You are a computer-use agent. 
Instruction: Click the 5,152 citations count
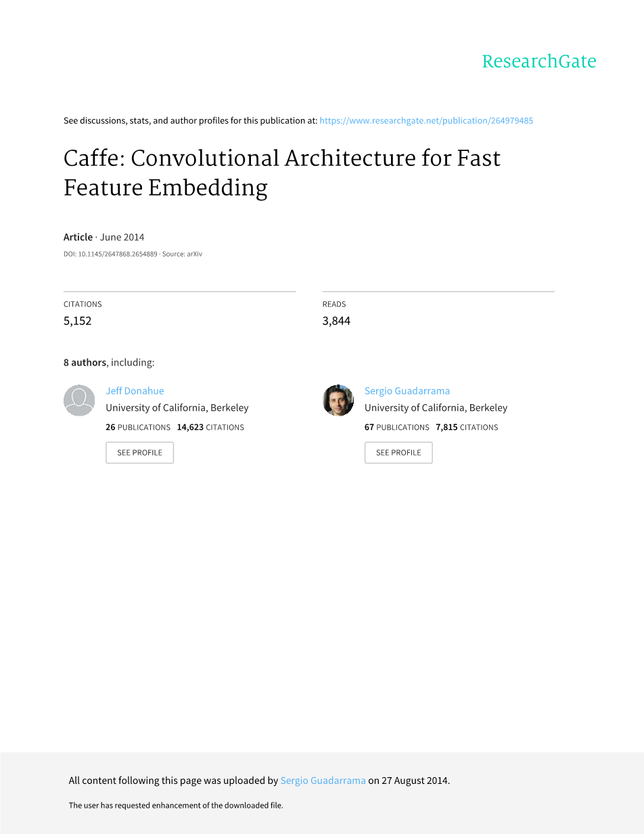click(x=77, y=321)
